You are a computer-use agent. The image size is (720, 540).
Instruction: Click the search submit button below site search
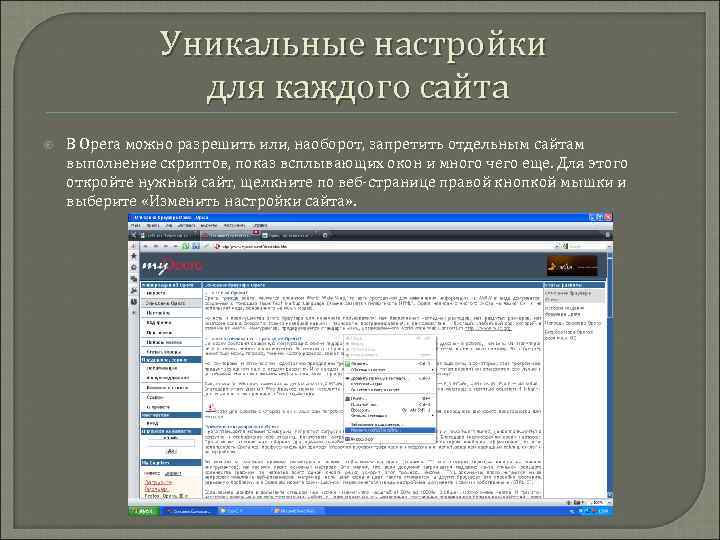click(x=171, y=452)
